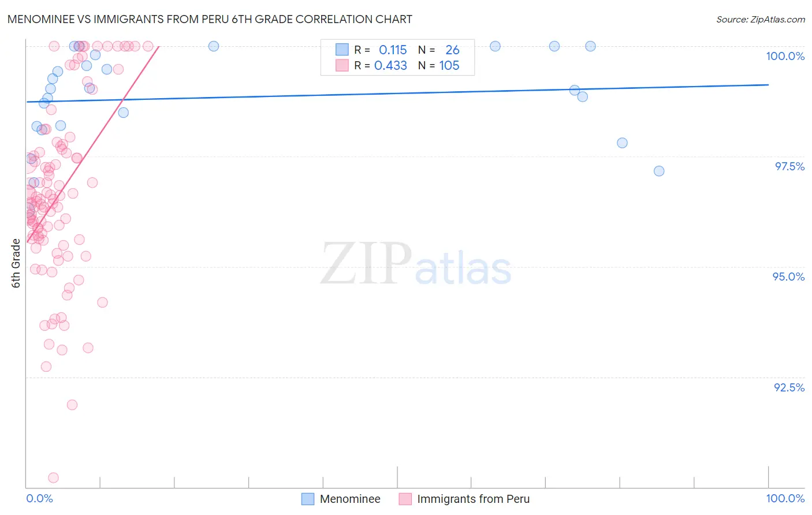This screenshot has width=812, height=515.
Task: Click the 100.0% x-axis label
Action: tap(785, 498)
